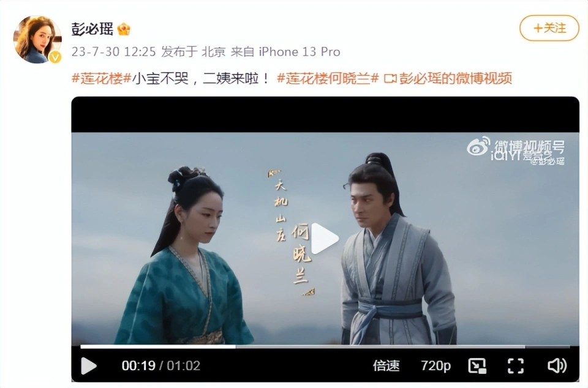Follow user with +关注 button

pyautogui.click(x=549, y=28)
